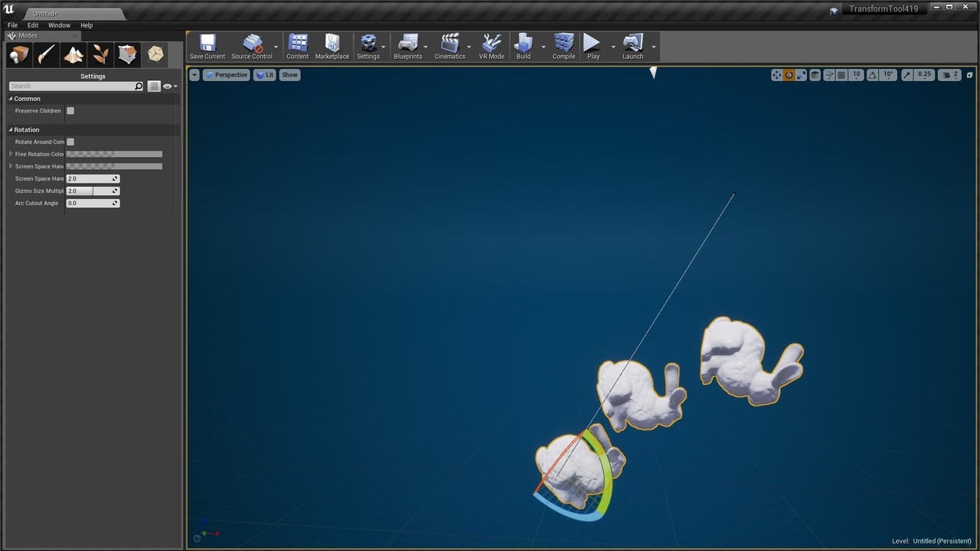
Task: Open the Edit menu
Action: coord(33,25)
